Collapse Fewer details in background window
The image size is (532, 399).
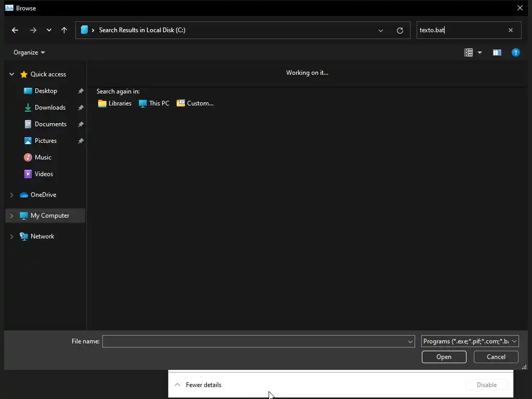click(198, 385)
